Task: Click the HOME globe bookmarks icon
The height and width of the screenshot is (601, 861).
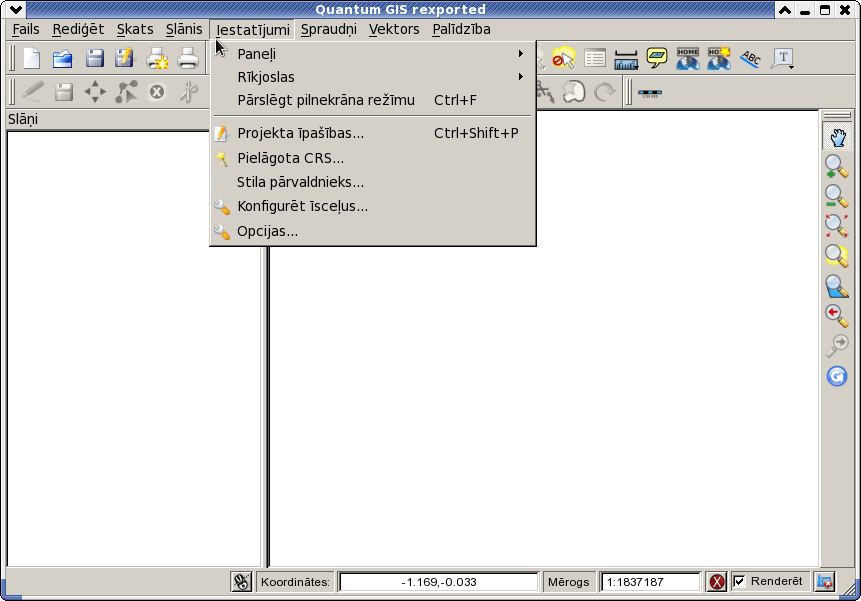Action: pyautogui.click(x=687, y=58)
